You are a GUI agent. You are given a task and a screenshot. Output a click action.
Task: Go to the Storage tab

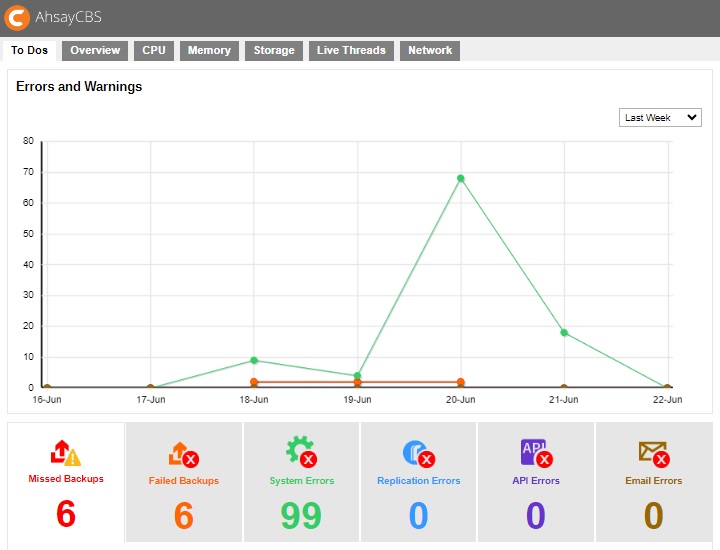click(x=274, y=51)
